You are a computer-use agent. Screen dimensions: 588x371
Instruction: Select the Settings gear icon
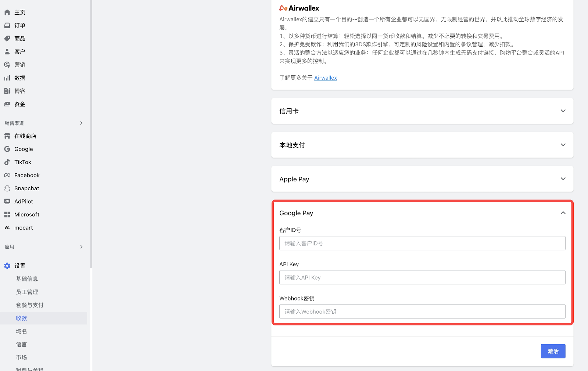pyautogui.click(x=7, y=266)
